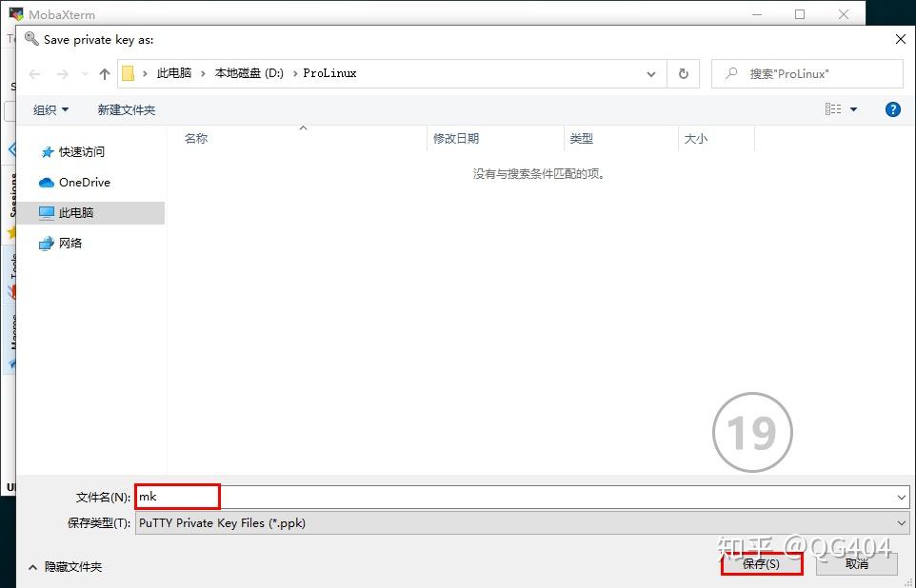The image size is (916, 588).
Task: Expand the filename suggestions dropdown
Action: coord(902,497)
